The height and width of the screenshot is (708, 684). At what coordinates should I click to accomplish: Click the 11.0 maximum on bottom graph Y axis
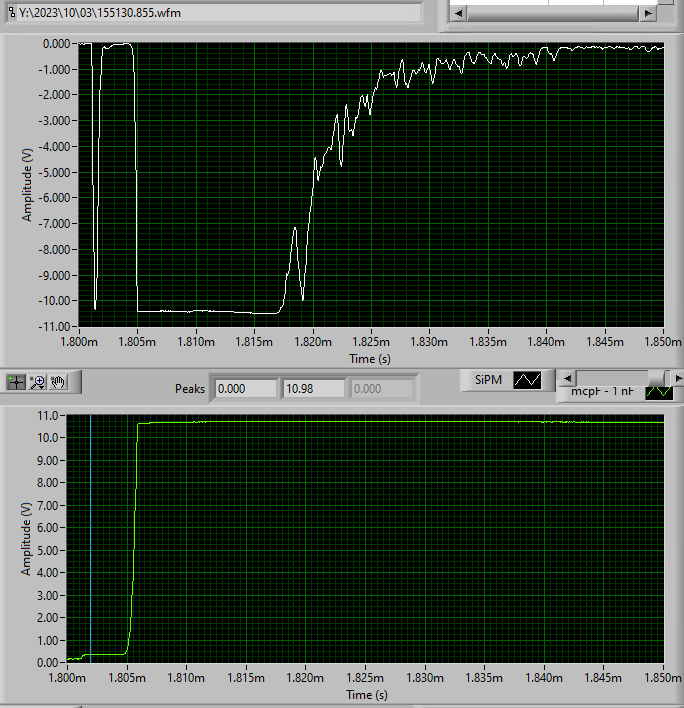48,415
